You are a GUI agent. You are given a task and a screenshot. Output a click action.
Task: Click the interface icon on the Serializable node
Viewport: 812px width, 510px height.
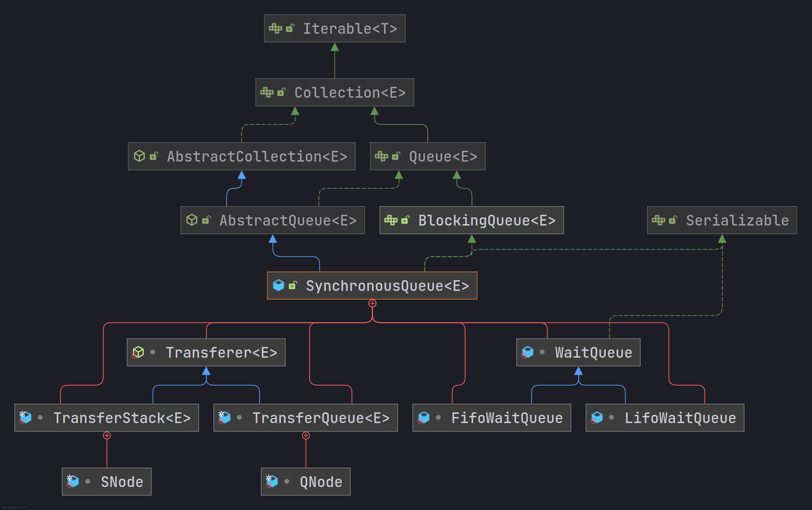click(658, 220)
